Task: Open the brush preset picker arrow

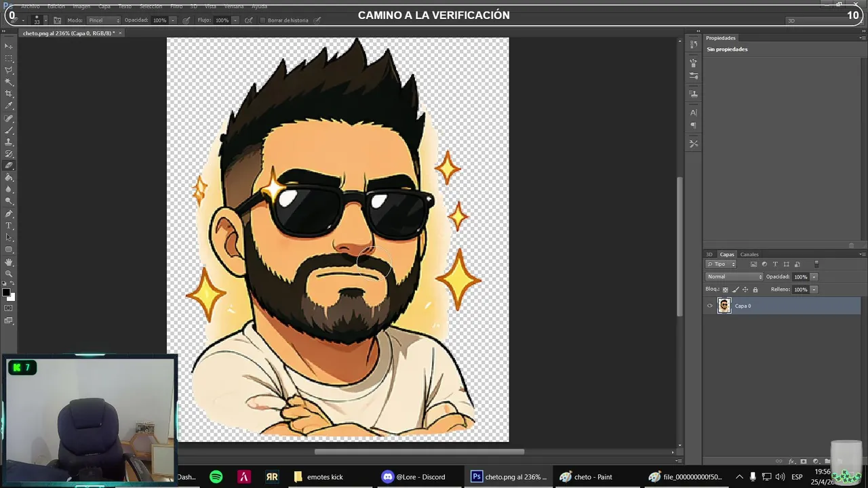Action: (45, 20)
